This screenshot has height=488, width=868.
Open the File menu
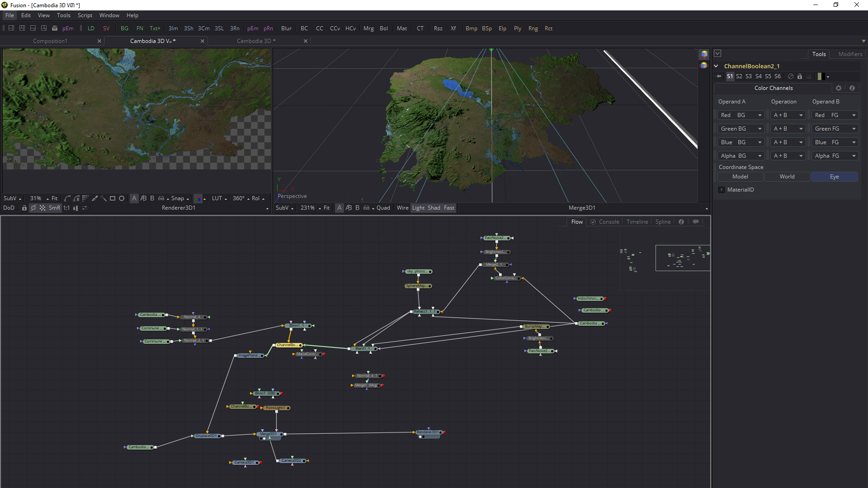coord(9,15)
